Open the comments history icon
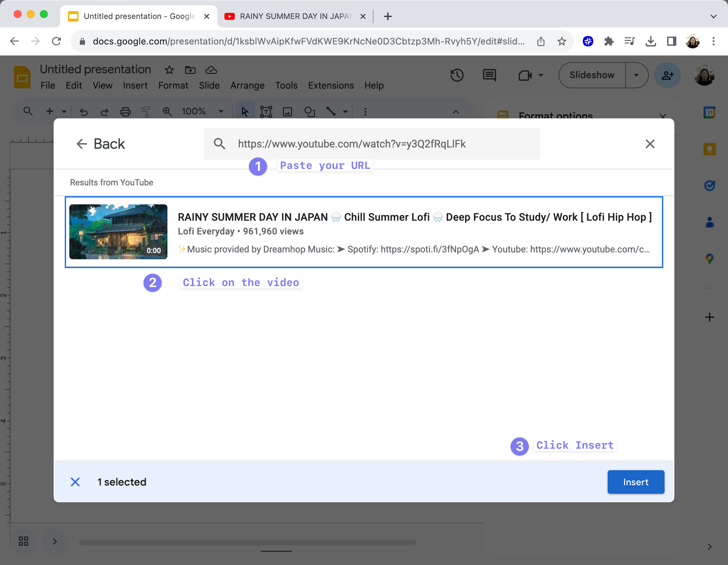The width and height of the screenshot is (728, 565). [489, 75]
